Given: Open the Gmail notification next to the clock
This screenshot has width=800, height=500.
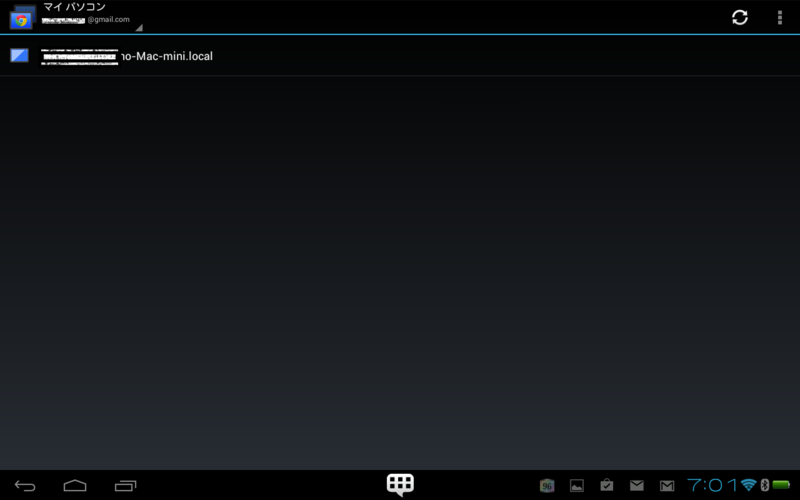Looking at the screenshot, I should point(667,486).
